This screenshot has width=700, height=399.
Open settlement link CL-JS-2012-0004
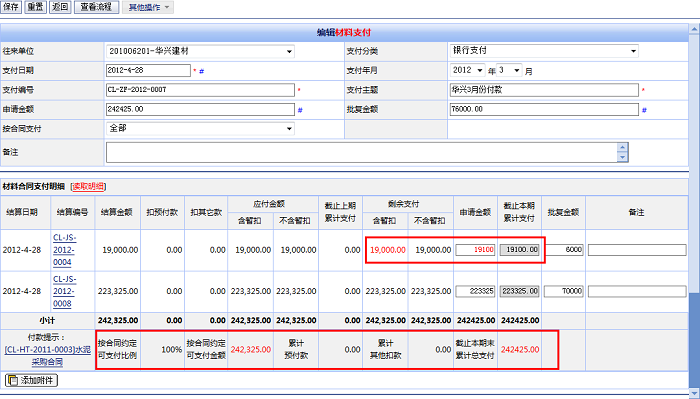(x=64, y=250)
